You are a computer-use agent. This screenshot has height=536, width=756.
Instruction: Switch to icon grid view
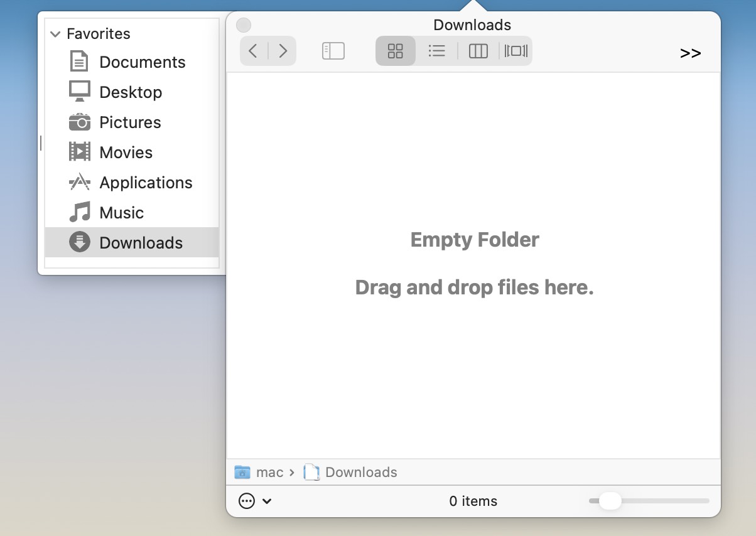pos(396,51)
